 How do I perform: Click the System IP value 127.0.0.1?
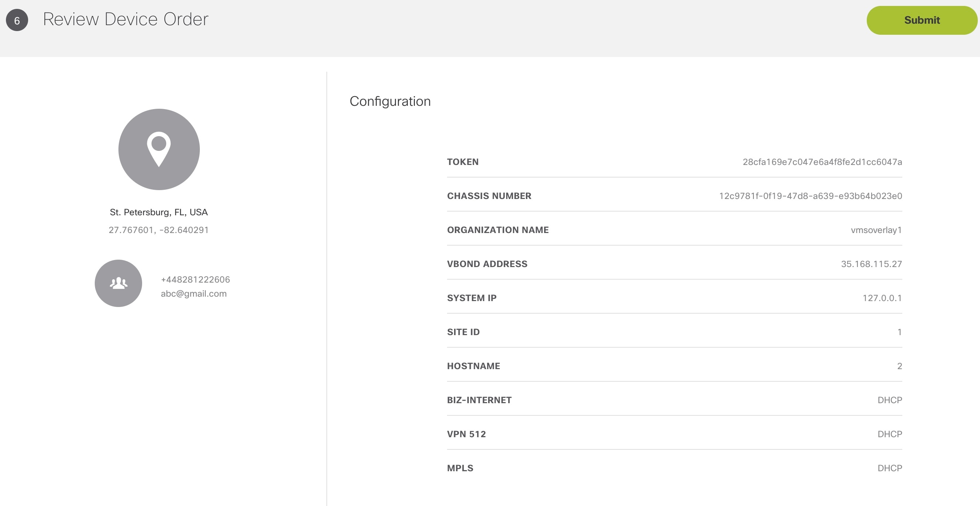882,298
